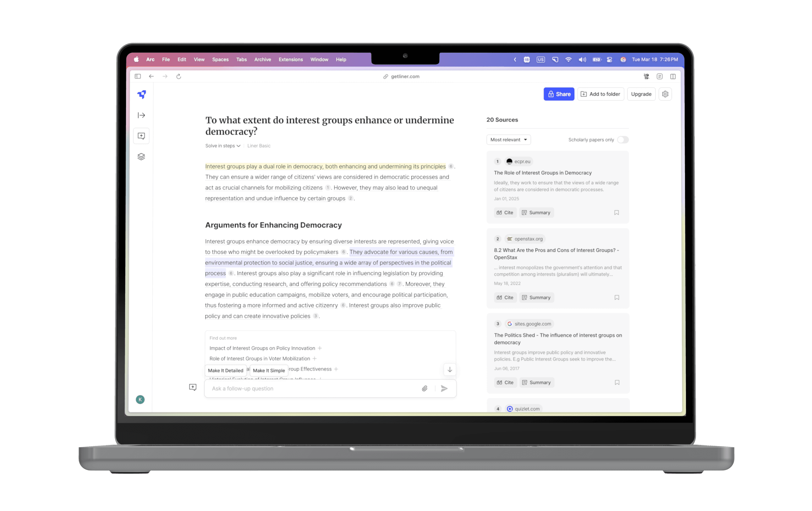Click Make It Detailed button
The image size is (812, 511).
tap(225, 370)
